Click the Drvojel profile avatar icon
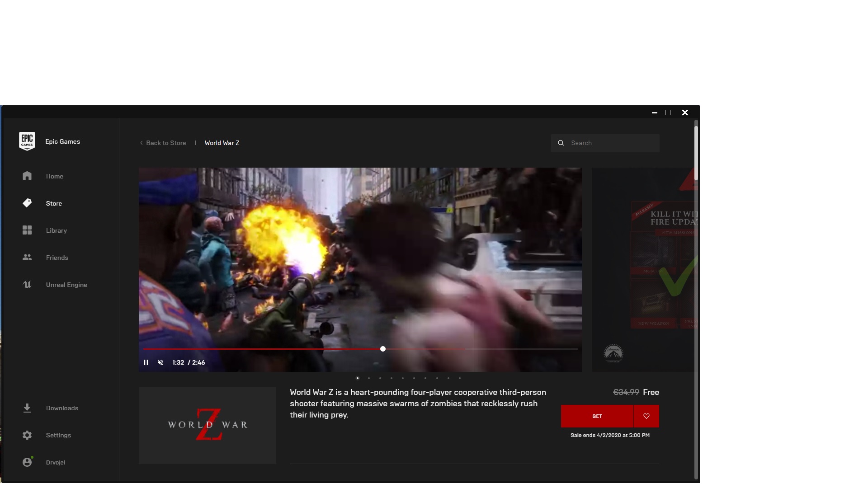The height and width of the screenshot is (488, 868). point(27,462)
